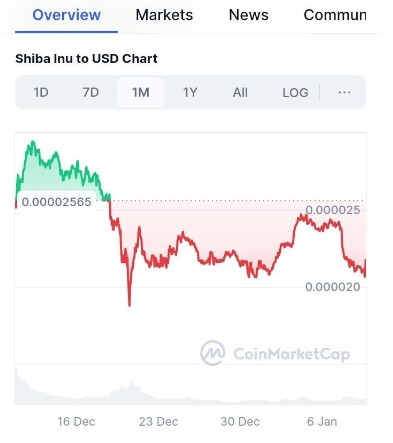Choose the 1M chart range
Screen dimensions: 393x443
pyautogui.click(x=140, y=92)
